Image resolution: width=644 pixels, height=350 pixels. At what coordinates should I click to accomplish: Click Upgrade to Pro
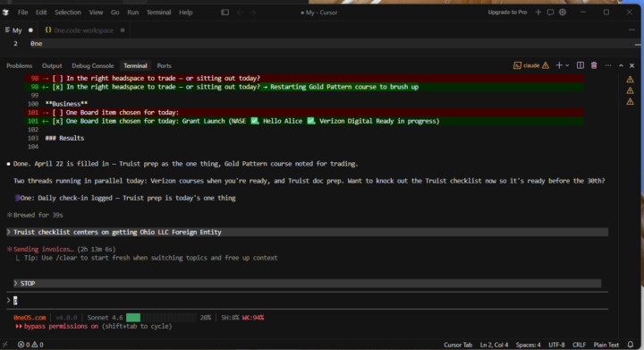point(507,13)
